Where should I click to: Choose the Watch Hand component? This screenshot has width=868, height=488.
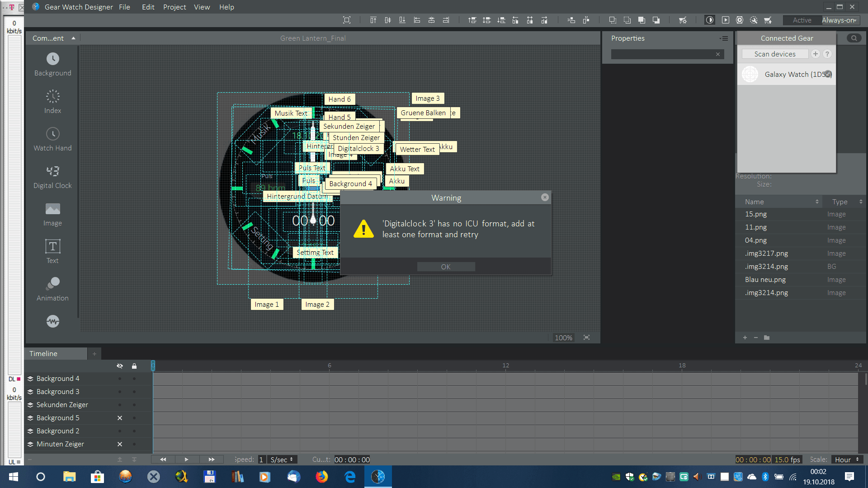coord(52,139)
